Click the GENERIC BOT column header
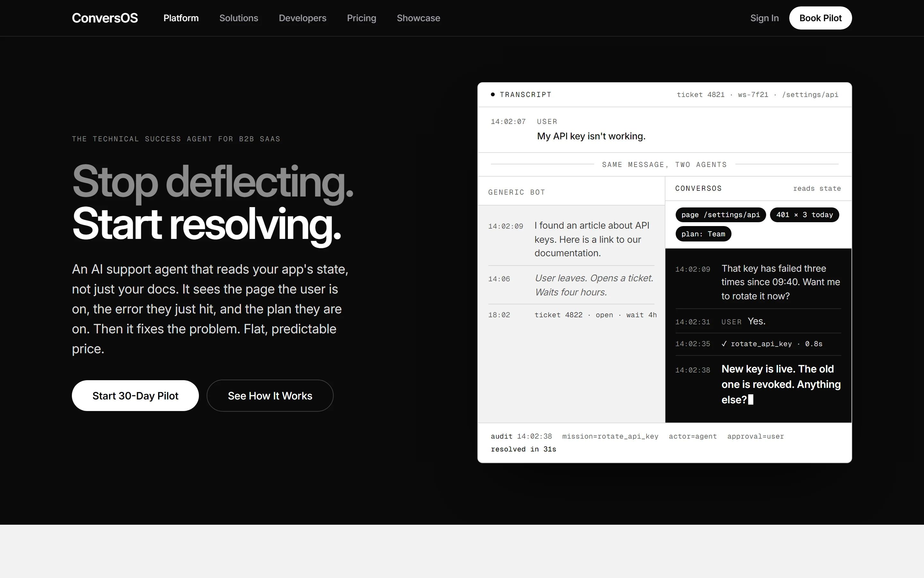The height and width of the screenshot is (578, 924). [x=516, y=192]
